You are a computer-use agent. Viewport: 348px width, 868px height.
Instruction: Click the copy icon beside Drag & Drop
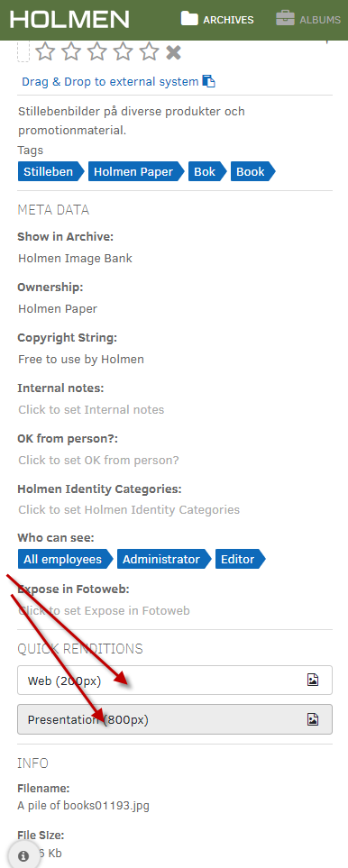coord(208,81)
